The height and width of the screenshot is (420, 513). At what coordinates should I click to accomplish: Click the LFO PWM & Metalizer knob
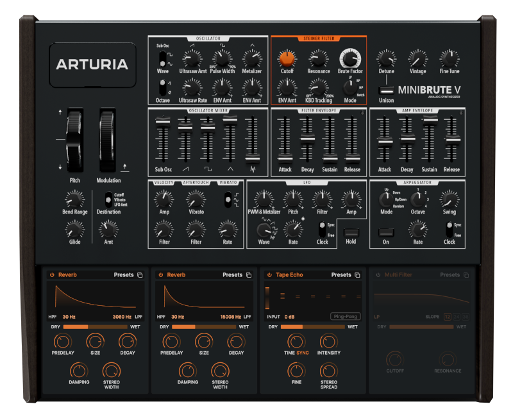click(x=264, y=199)
